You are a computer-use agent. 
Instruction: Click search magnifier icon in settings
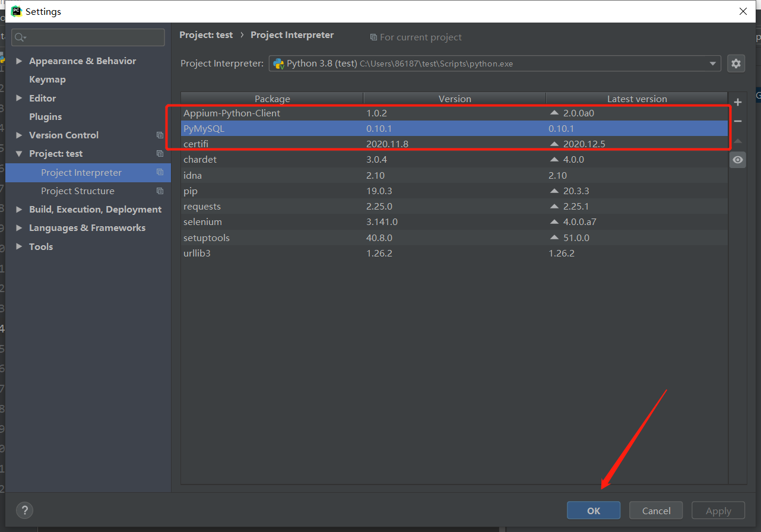pos(20,37)
